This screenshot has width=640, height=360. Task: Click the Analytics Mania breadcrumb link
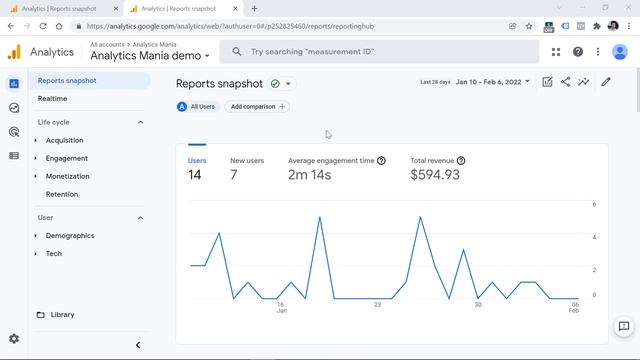tap(154, 44)
